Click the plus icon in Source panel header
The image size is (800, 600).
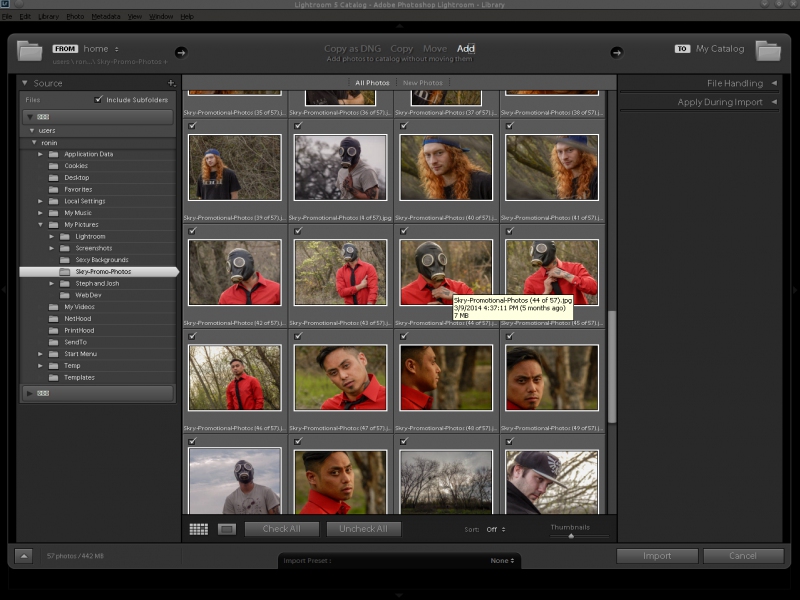(171, 83)
